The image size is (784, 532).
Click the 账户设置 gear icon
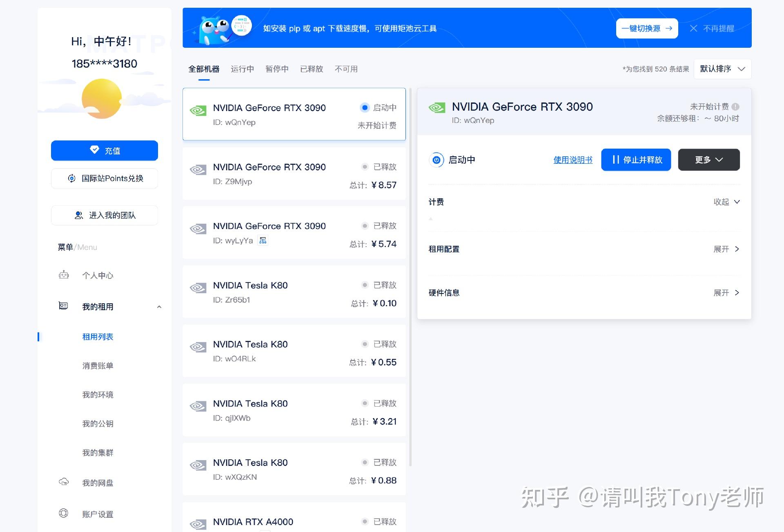[63, 513]
